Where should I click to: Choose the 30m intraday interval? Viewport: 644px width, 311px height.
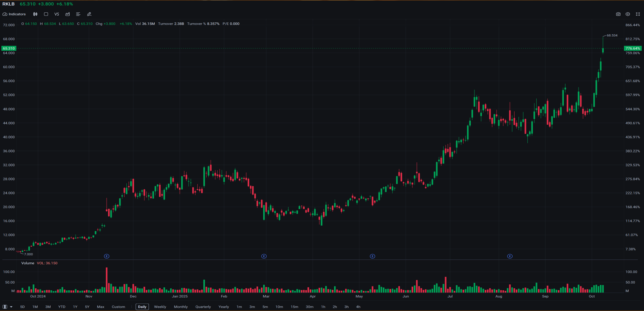click(310, 307)
